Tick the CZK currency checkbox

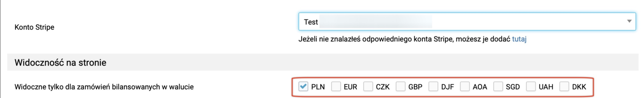point(368,86)
